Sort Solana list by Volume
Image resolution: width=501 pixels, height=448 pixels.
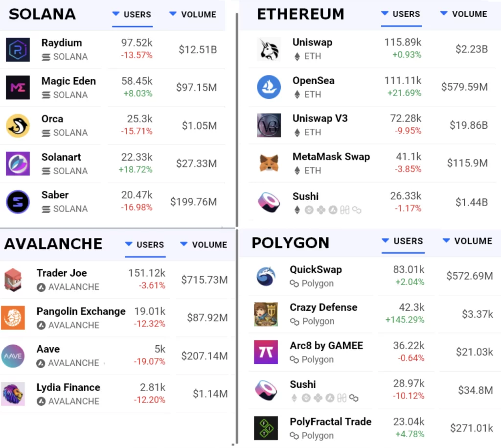(193, 15)
